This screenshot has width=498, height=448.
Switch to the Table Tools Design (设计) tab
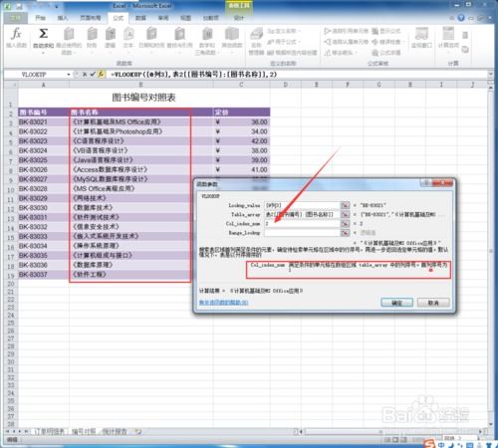tap(239, 18)
